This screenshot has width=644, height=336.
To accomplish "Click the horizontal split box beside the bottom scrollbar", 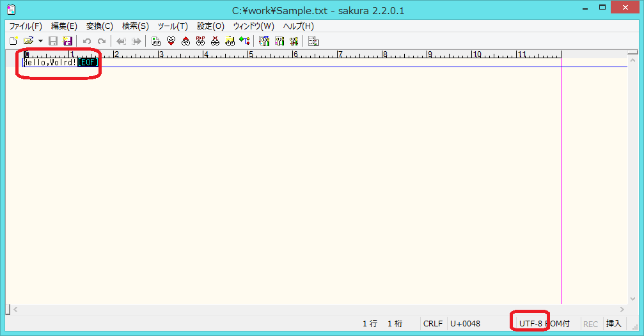I will tap(8, 309).
